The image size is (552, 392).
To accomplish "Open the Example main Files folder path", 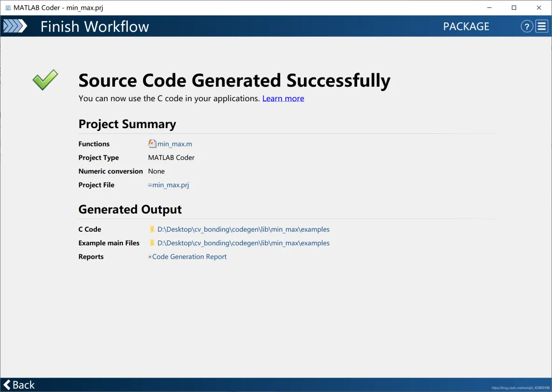I will coord(243,243).
